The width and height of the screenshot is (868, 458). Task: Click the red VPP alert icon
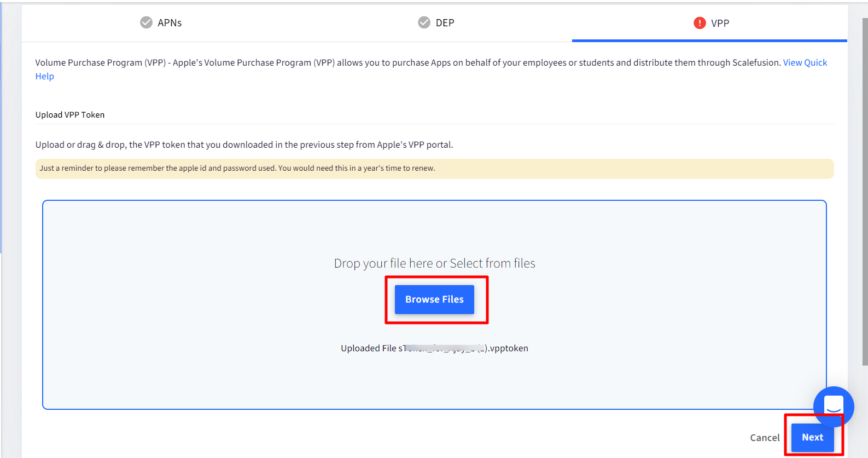700,23
